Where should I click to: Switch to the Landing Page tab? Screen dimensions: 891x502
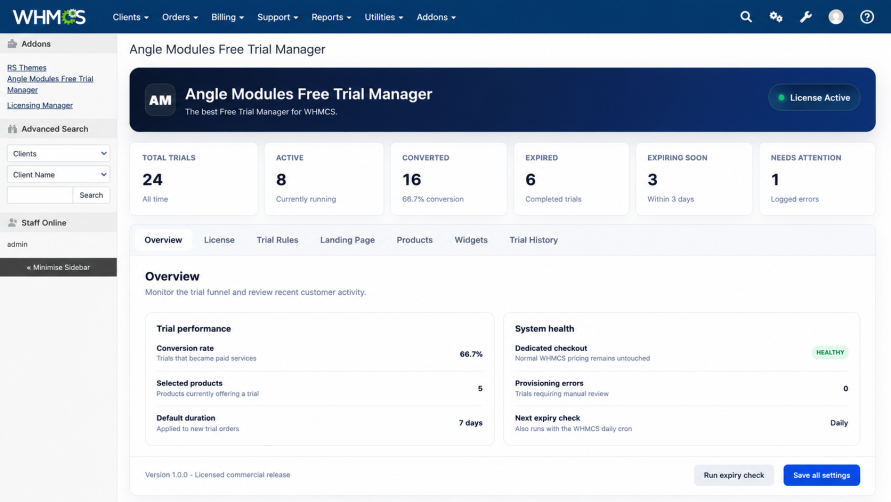pyautogui.click(x=347, y=240)
